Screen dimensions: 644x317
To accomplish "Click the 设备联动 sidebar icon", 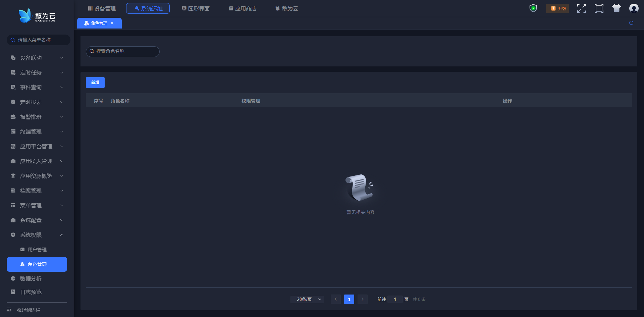I will pos(13,58).
